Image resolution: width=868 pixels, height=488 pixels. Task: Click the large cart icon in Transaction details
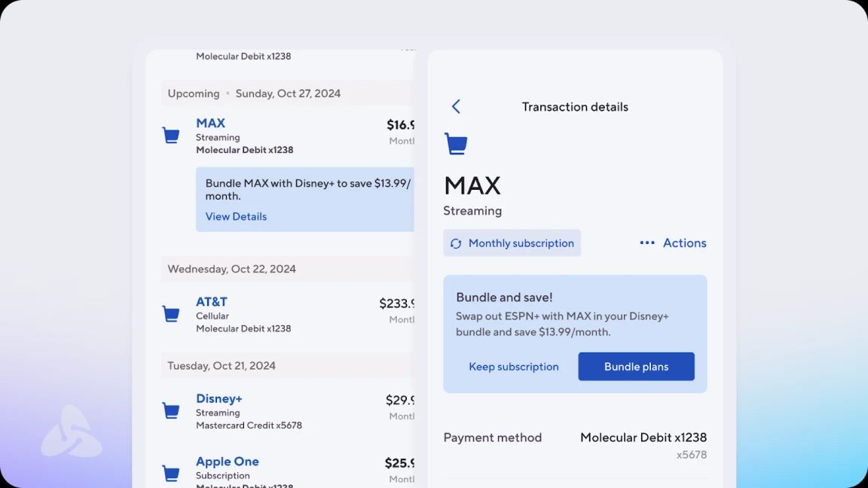456,144
